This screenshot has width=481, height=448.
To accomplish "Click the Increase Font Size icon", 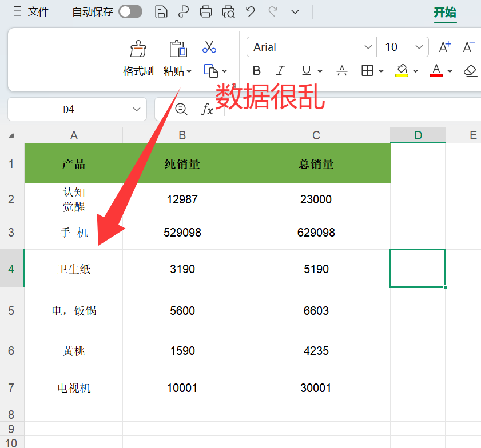I will pos(444,47).
